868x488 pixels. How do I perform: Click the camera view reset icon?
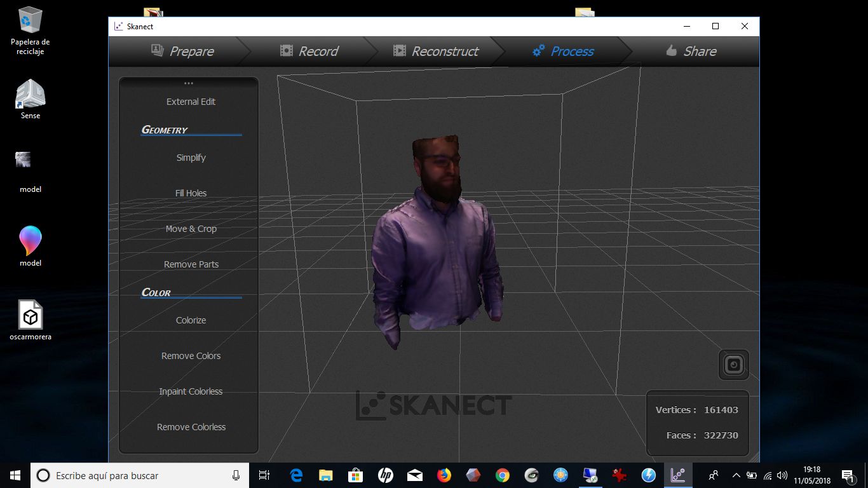734,365
